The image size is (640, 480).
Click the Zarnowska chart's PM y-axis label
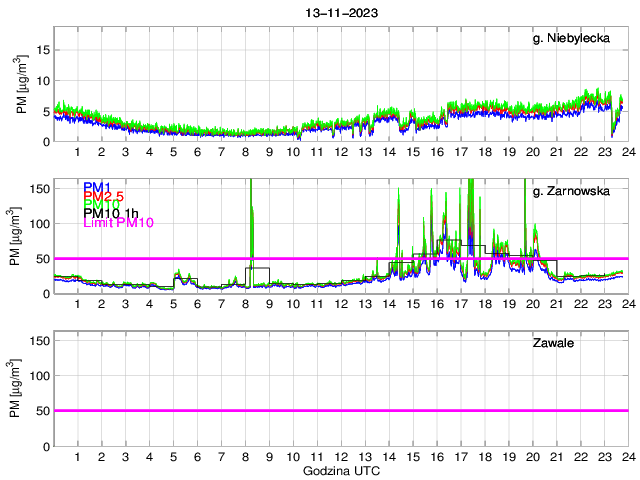22,237
